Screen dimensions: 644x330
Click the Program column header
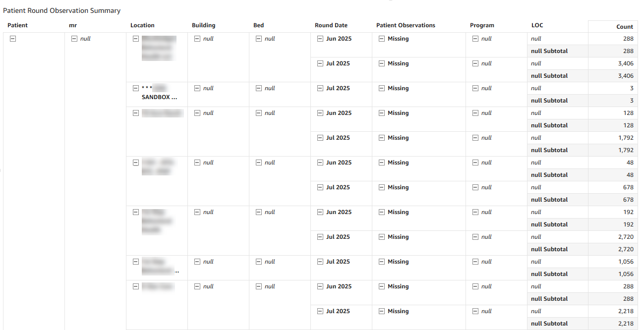pyautogui.click(x=482, y=25)
